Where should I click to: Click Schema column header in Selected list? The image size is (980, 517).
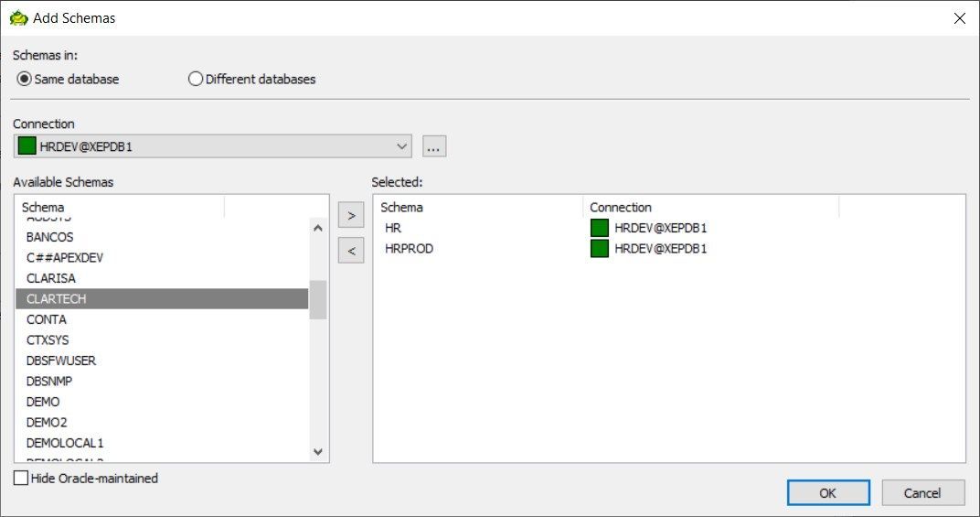click(478, 207)
